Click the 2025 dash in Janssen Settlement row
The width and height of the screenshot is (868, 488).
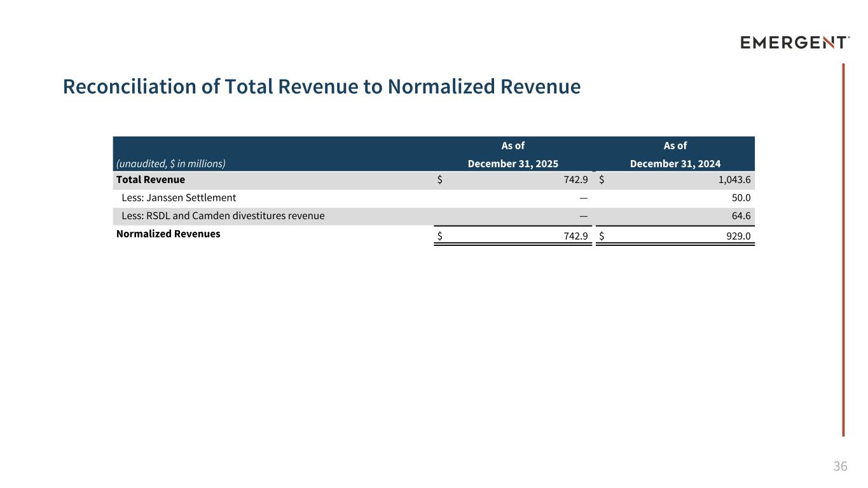(583, 198)
